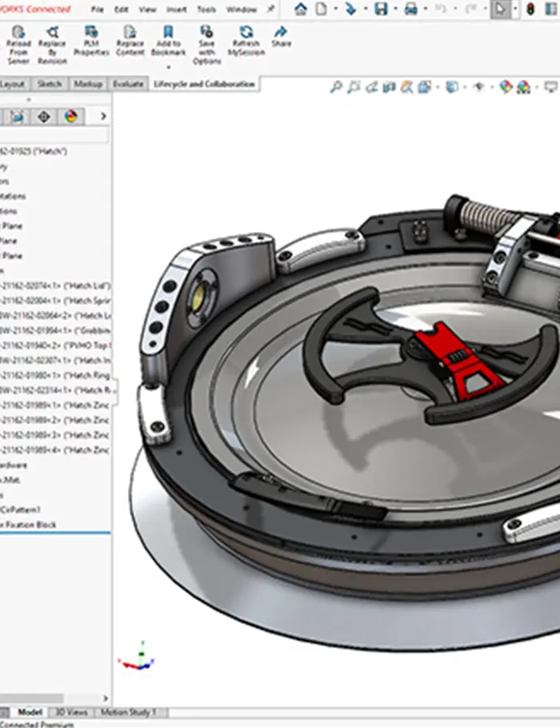Open the Edit menu

pos(121,10)
